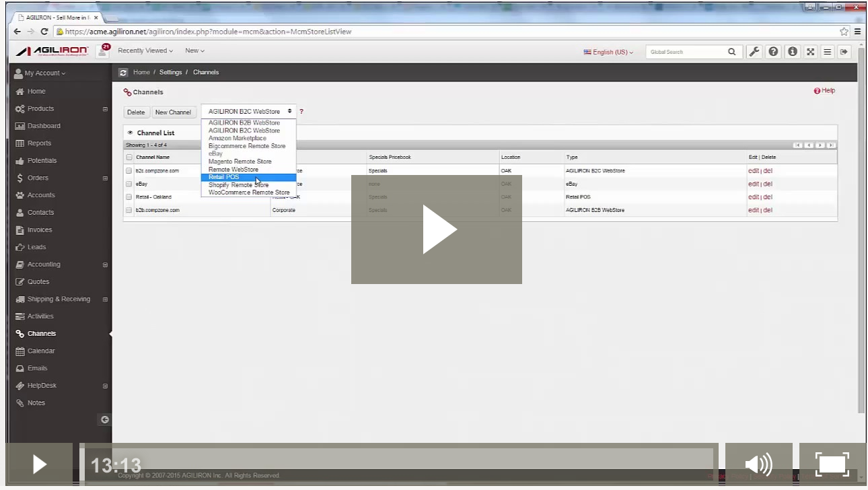The width and height of the screenshot is (868, 490).
Task: Open the notifications user icon with badge
Action: 103,50
